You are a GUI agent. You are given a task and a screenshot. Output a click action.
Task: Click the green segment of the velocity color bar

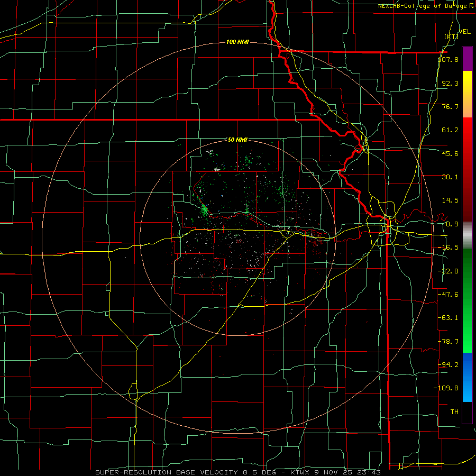click(x=467, y=300)
